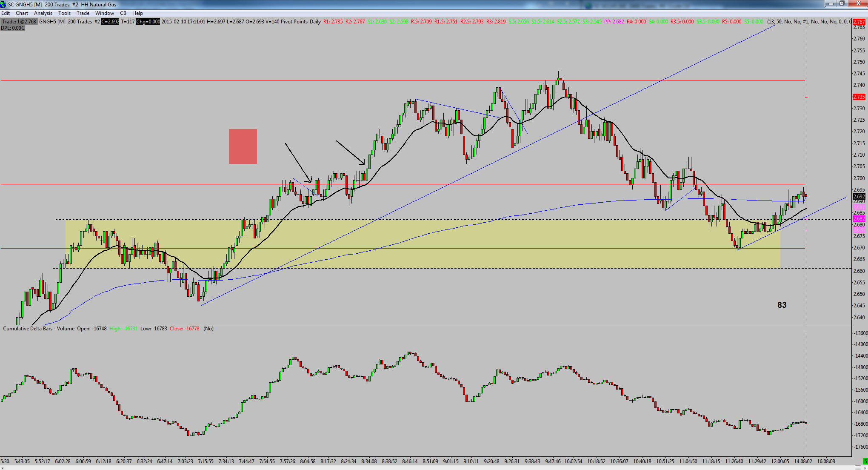Click the 'R1: 2.735' pivot value
Image resolution: width=868 pixels, height=470 pixels.
[333, 22]
